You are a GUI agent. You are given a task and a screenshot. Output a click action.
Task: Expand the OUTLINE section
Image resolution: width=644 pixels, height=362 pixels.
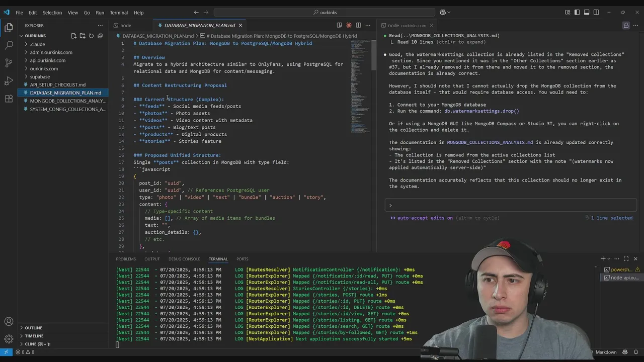click(63, 328)
